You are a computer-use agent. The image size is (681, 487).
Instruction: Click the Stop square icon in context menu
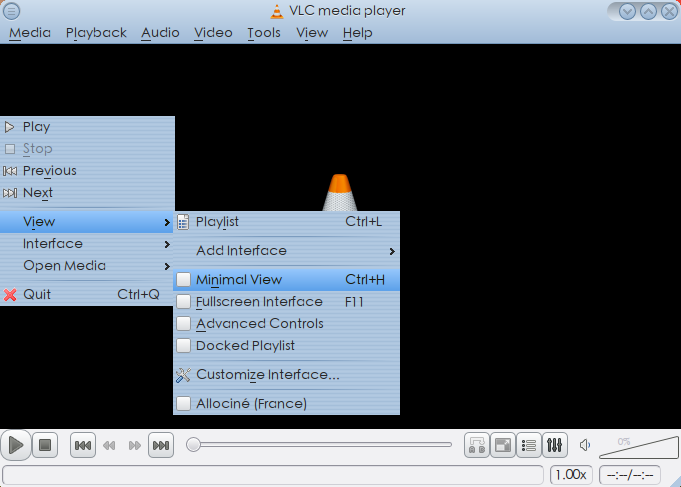click(x=10, y=149)
